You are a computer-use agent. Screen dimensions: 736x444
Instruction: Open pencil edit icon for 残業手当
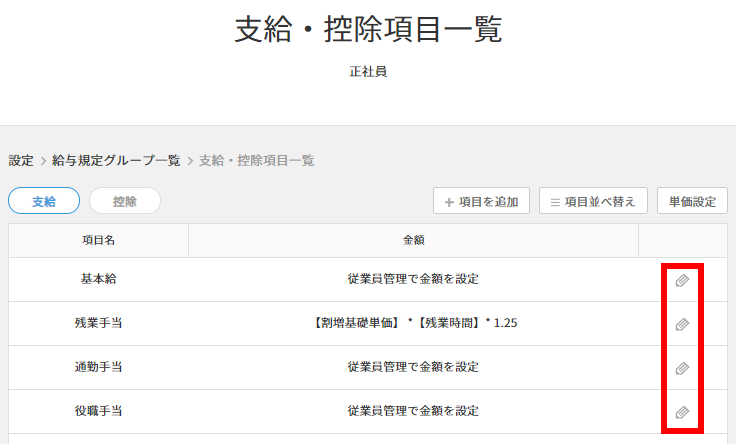[x=682, y=324]
